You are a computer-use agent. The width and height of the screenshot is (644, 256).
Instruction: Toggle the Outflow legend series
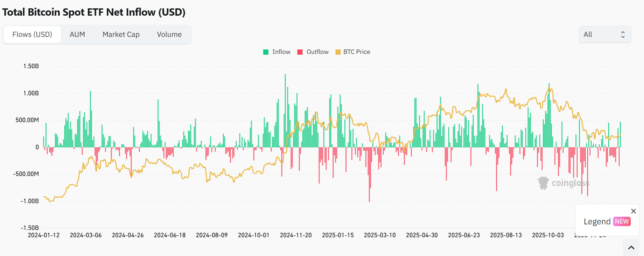[x=313, y=52]
